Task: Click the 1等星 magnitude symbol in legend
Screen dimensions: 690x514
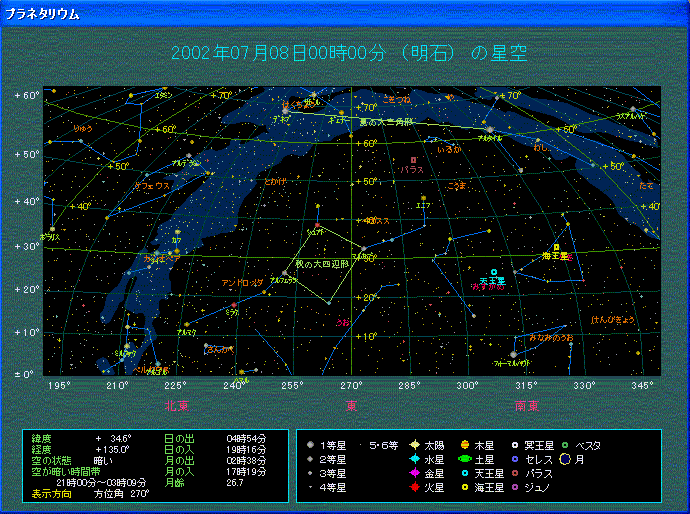Action: pyautogui.click(x=311, y=445)
